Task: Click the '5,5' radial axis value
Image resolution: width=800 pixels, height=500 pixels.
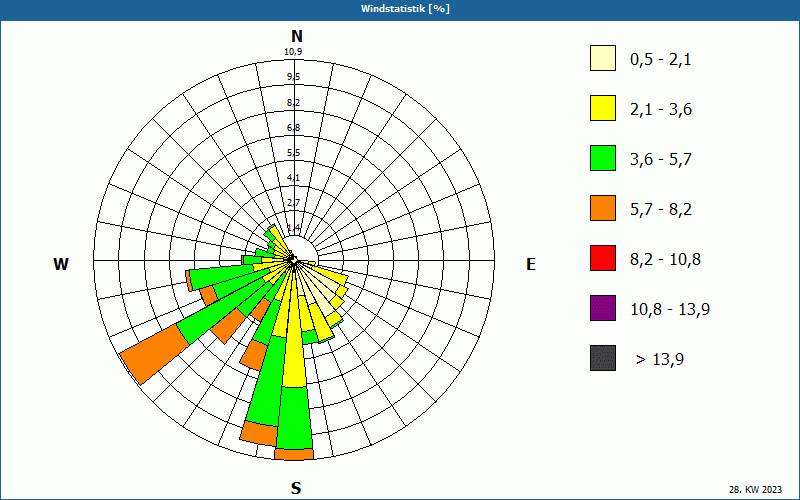Action: [x=293, y=153]
